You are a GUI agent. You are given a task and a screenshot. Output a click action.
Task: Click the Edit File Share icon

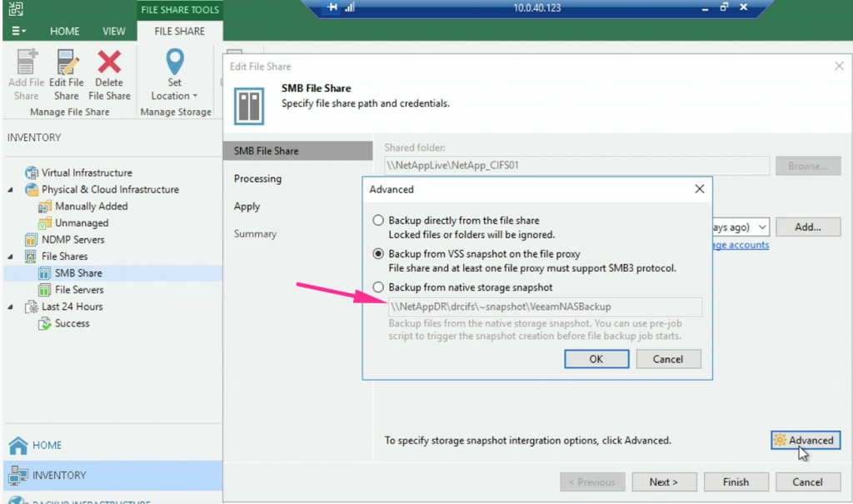tap(67, 62)
